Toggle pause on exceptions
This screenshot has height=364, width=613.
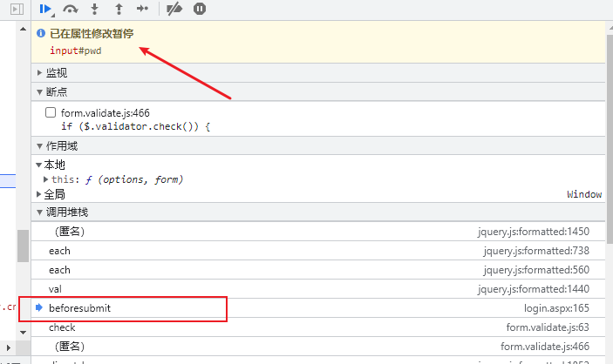tap(200, 9)
